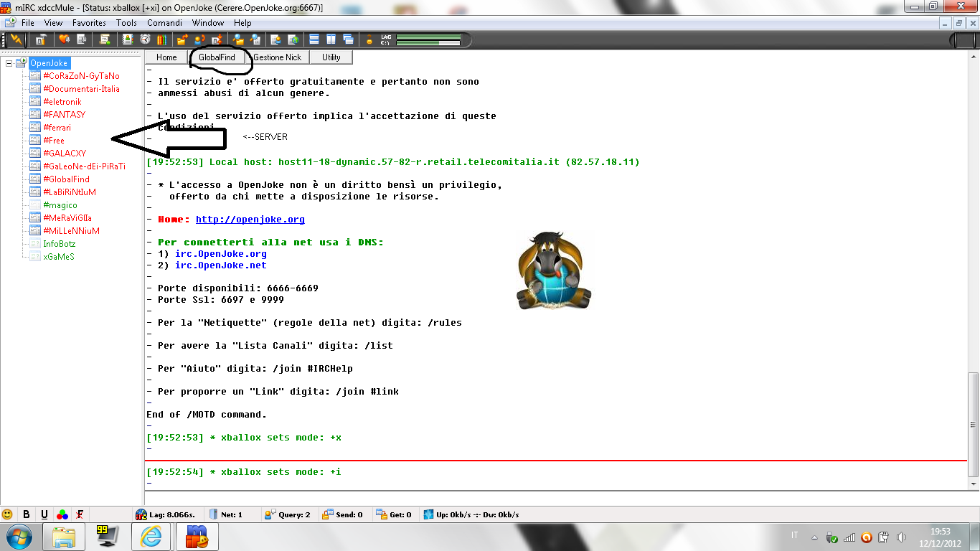Toggle underline text formatting U button

pos(44,514)
